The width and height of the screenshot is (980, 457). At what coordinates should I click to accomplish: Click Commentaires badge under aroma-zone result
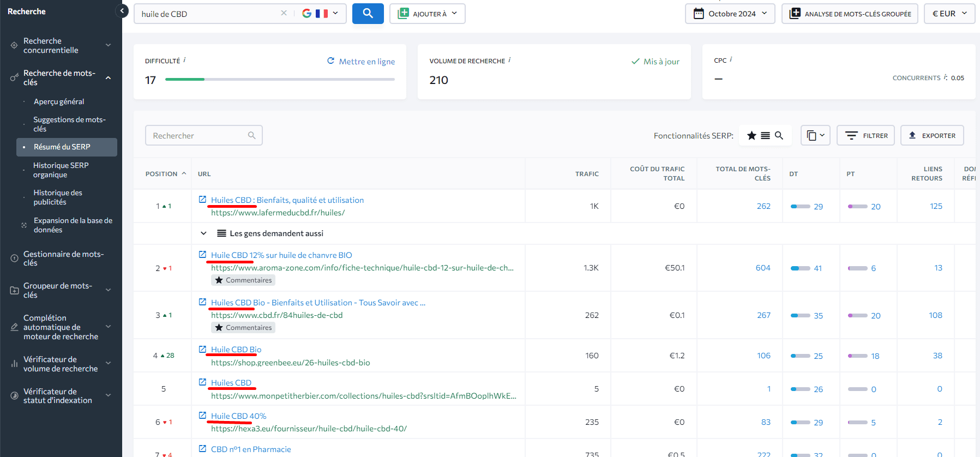(243, 280)
